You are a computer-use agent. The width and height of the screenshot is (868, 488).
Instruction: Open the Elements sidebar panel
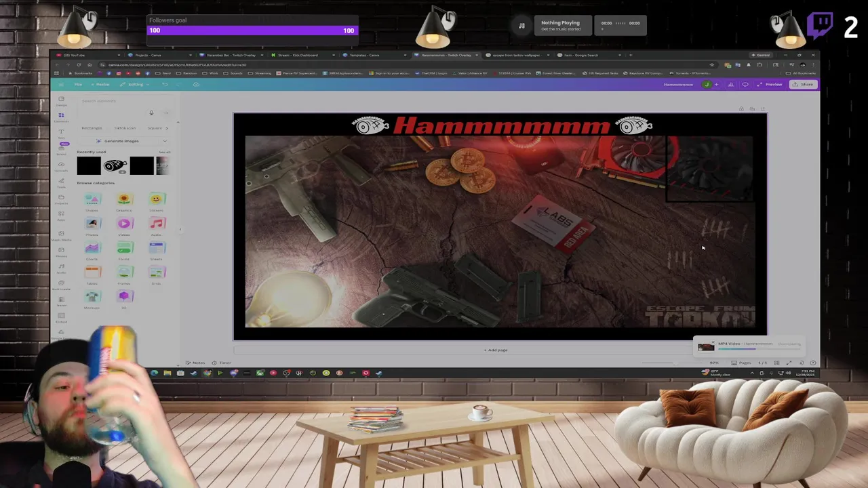pyautogui.click(x=61, y=117)
